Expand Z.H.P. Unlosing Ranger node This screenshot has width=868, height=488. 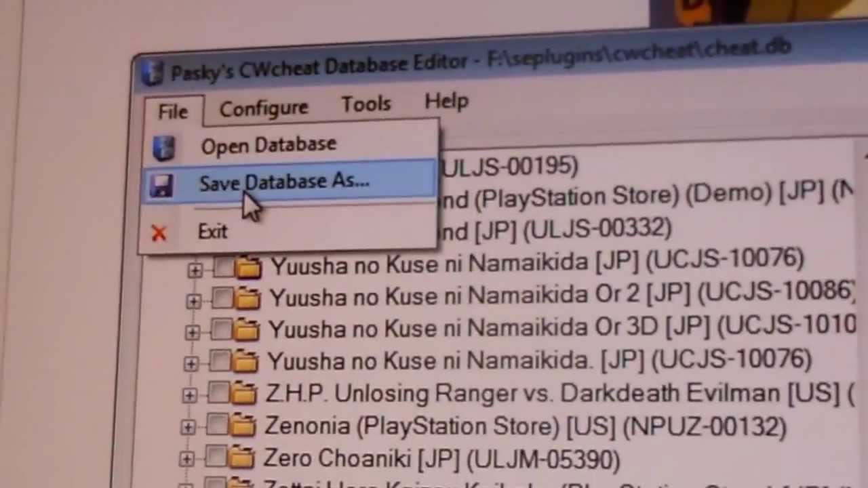pos(189,395)
